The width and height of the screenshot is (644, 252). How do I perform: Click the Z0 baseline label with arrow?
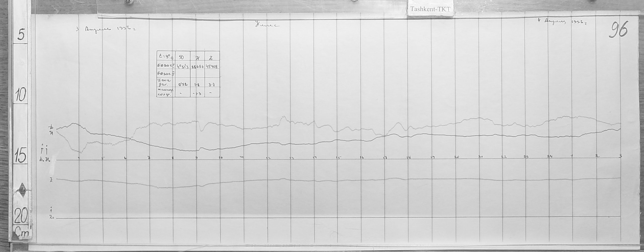click(51, 217)
